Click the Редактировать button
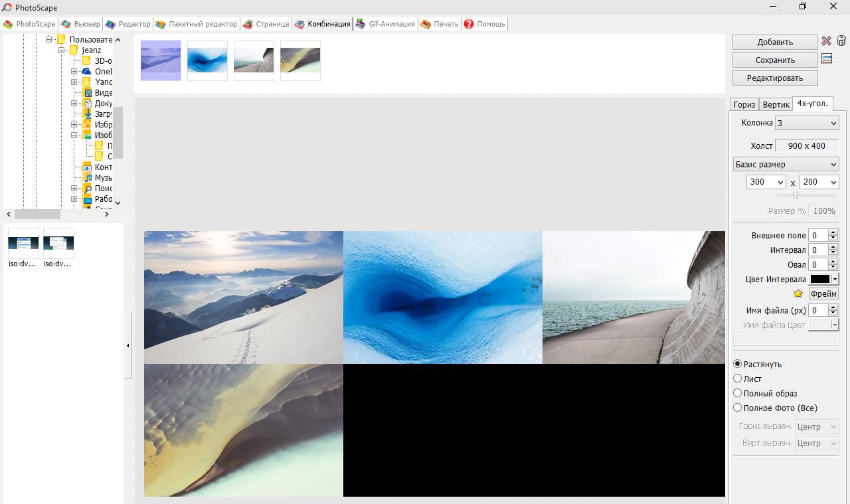The image size is (850, 504). [775, 78]
